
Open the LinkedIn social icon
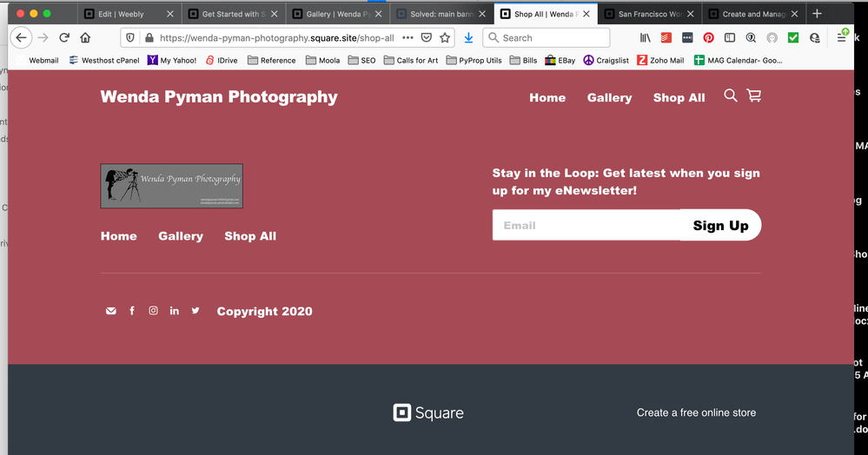pos(175,311)
